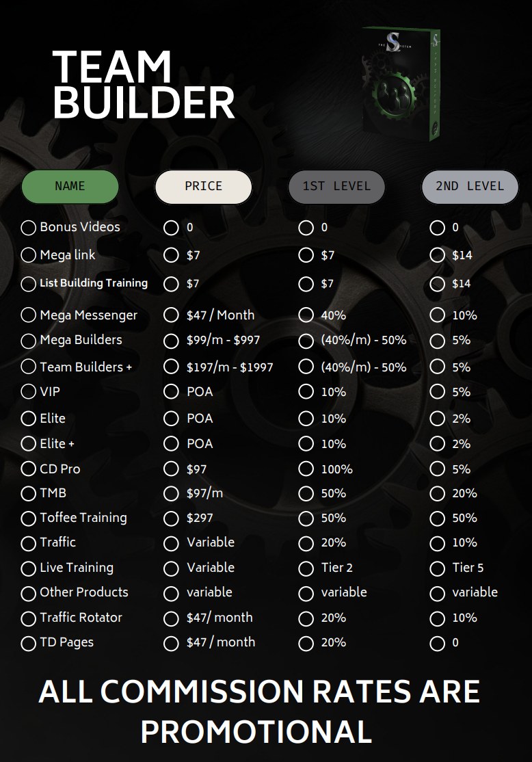
Task: Select the VIP radio button
Action: tap(29, 392)
